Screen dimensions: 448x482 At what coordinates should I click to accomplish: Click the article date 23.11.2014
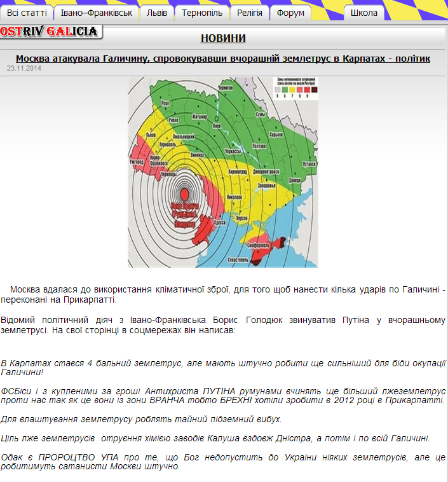[24, 68]
